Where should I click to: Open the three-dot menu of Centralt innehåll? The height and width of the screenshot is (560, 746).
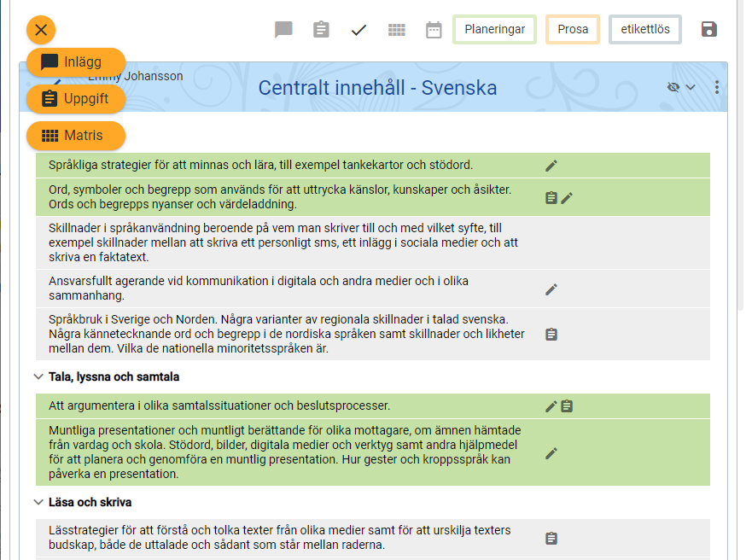point(716,87)
